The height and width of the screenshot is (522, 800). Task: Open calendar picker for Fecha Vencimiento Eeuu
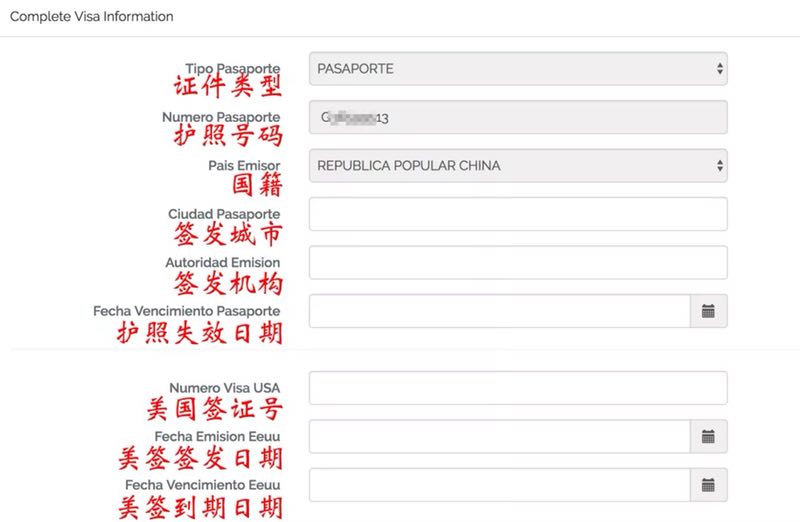coord(708,485)
